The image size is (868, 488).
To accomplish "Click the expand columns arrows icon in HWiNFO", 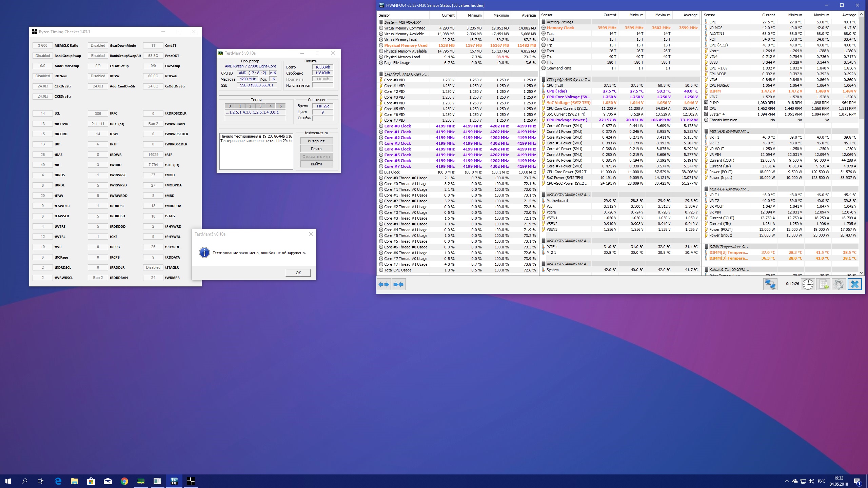I will pos(384,284).
